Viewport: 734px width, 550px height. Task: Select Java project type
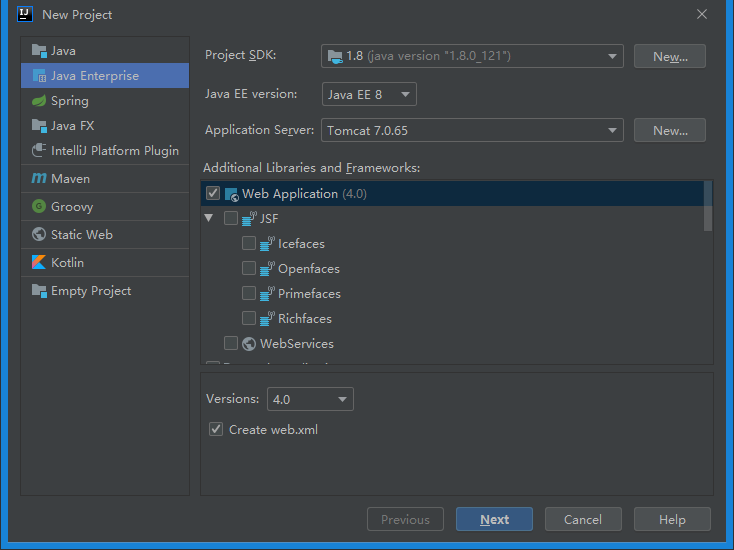[105, 51]
